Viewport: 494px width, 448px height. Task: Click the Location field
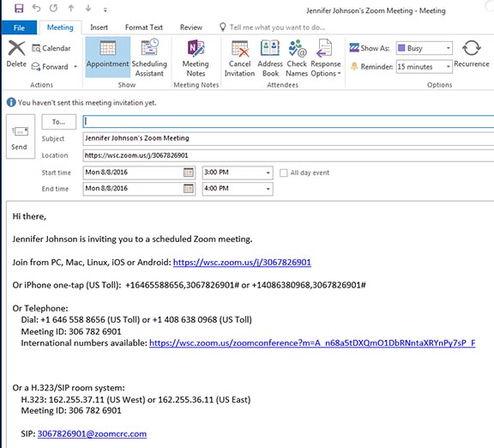(288, 155)
